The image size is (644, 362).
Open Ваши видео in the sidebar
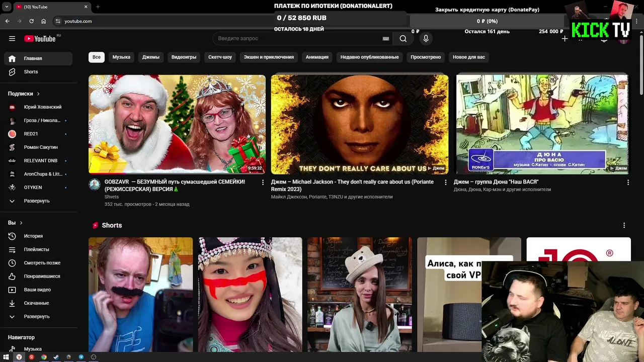tap(38, 290)
